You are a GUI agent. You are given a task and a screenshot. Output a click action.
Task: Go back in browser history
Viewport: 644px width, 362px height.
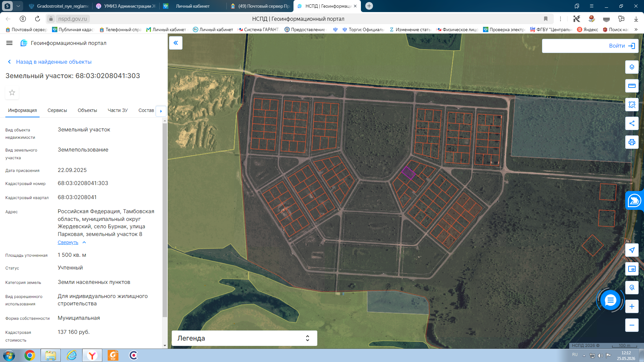point(8,19)
